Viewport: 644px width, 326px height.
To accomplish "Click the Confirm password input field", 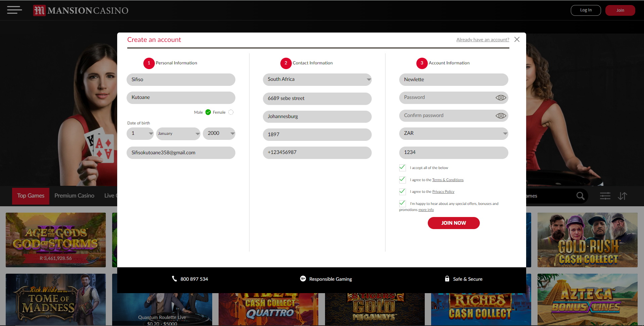I will pos(454,116).
